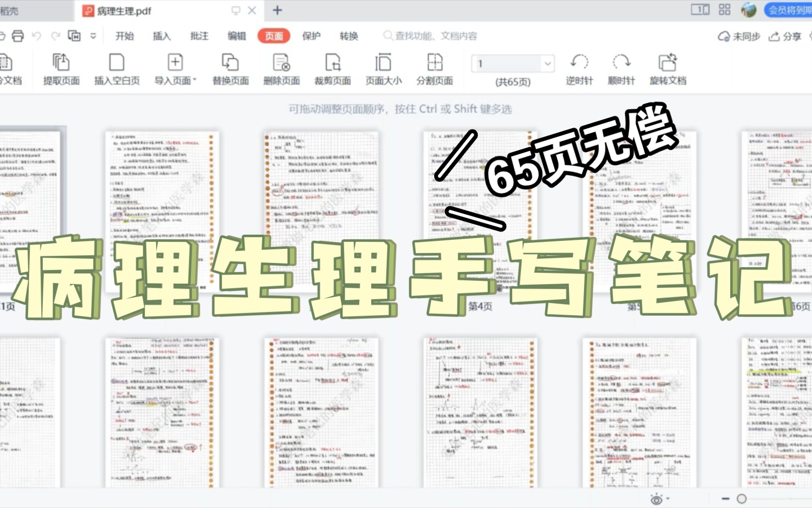812x508 pixels.
Task: Redo the last action
Action: tap(55, 36)
